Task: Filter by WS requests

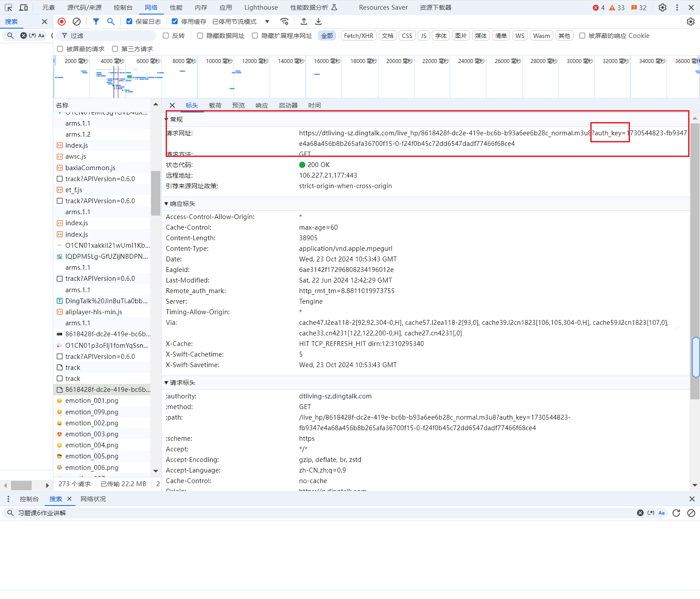Action: coord(520,36)
